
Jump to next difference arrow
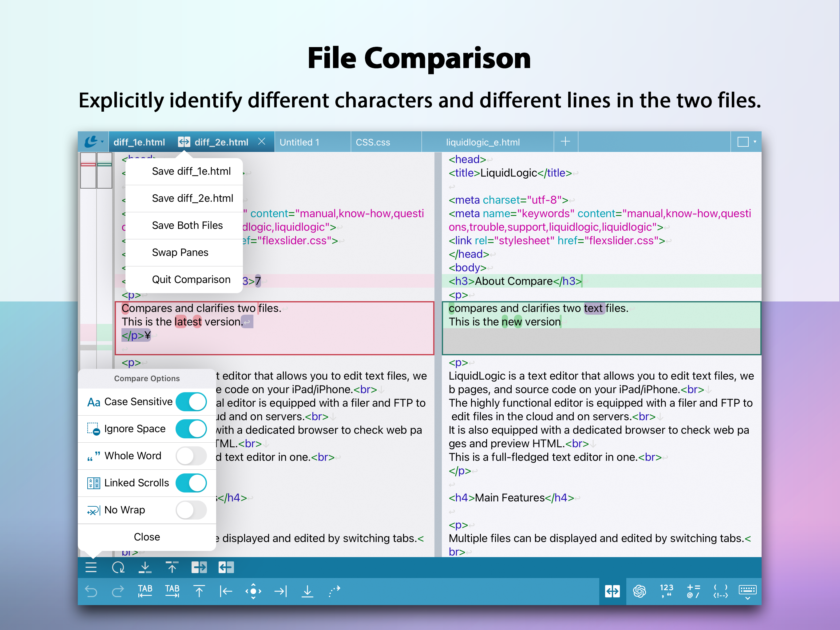145,567
